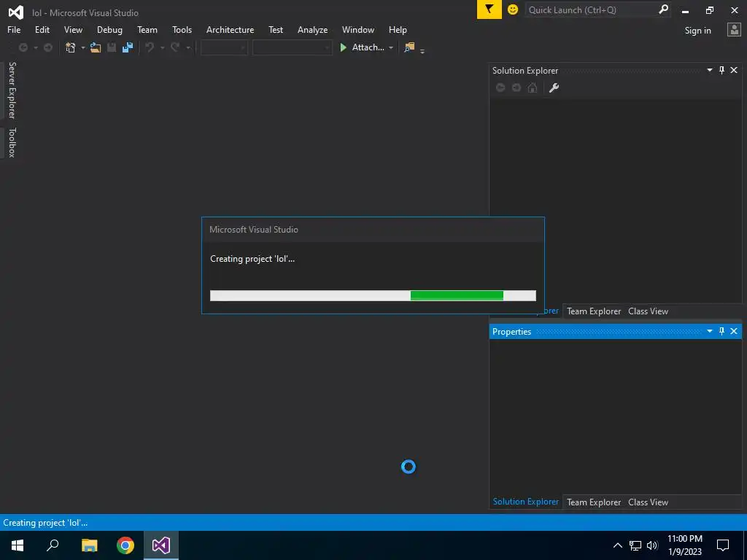The image size is (747, 560).
Task: Open the Window menu
Action: click(357, 29)
